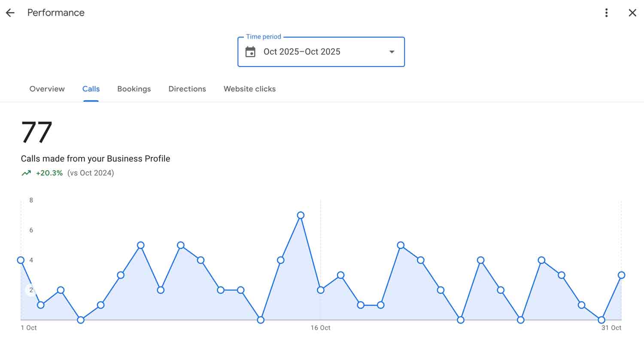
Task: Expand the Time period dropdown arrow
Action: click(392, 52)
